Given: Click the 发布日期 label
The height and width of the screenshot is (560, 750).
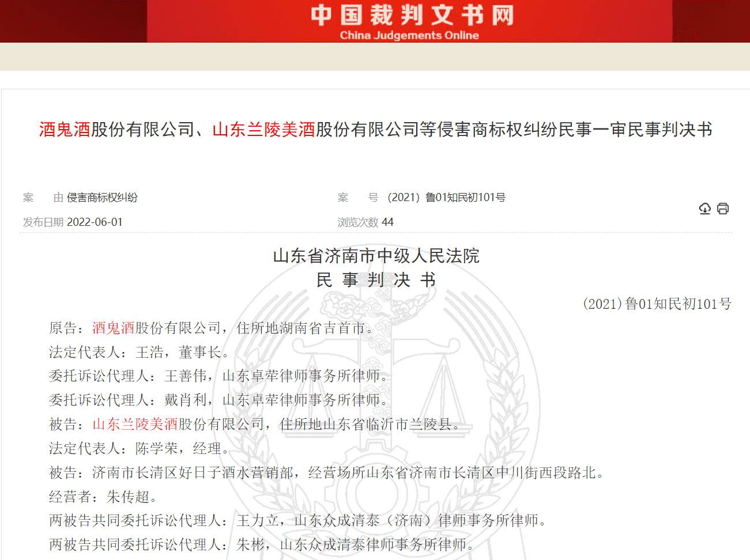Looking at the screenshot, I should pyautogui.click(x=43, y=222).
